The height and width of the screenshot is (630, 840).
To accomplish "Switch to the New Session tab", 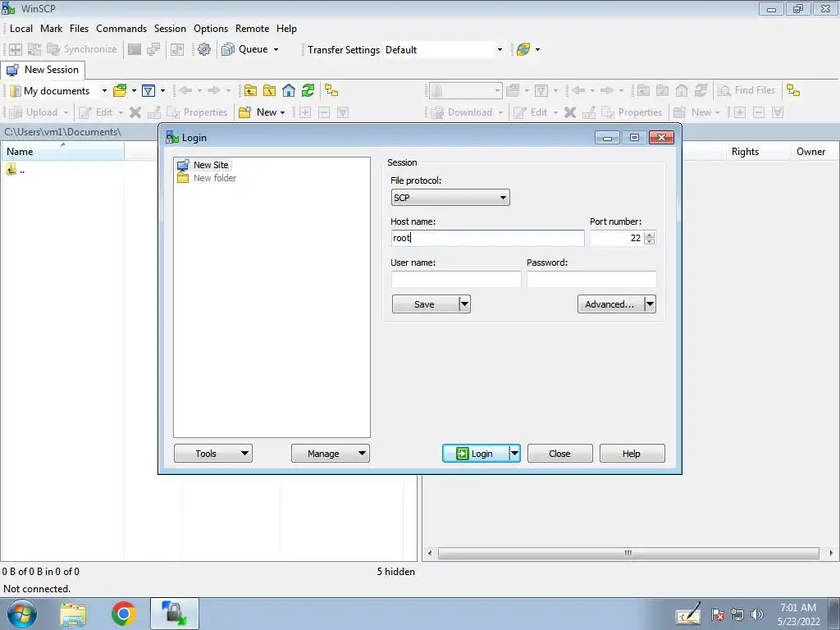I will click(43, 70).
